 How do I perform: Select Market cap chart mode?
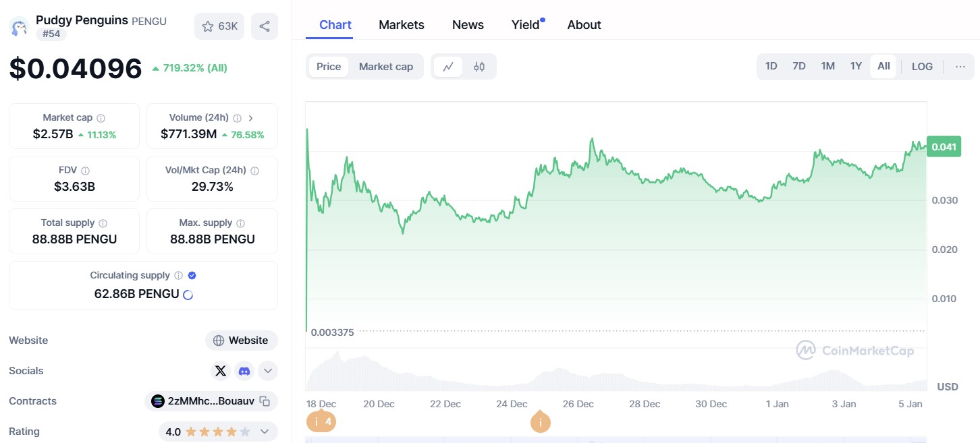pos(385,67)
